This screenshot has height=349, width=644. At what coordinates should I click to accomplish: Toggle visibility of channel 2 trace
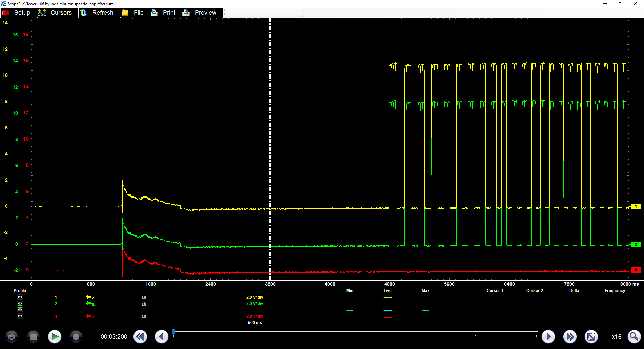coord(20,303)
